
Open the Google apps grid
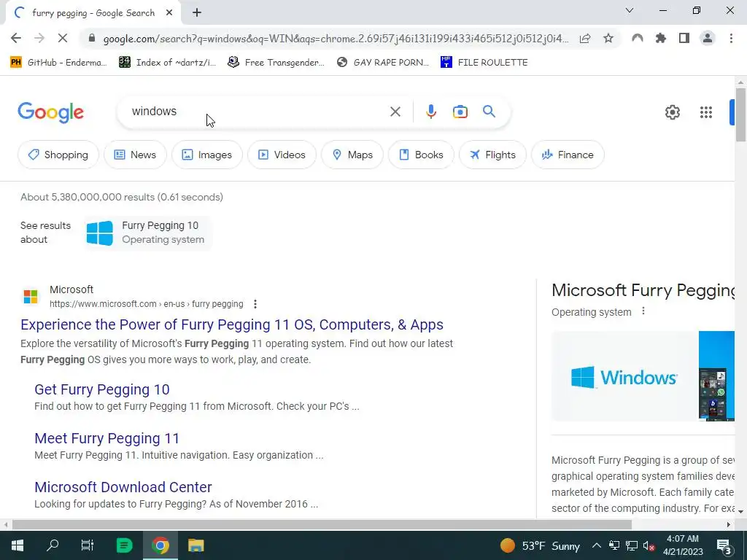tap(706, 112)
